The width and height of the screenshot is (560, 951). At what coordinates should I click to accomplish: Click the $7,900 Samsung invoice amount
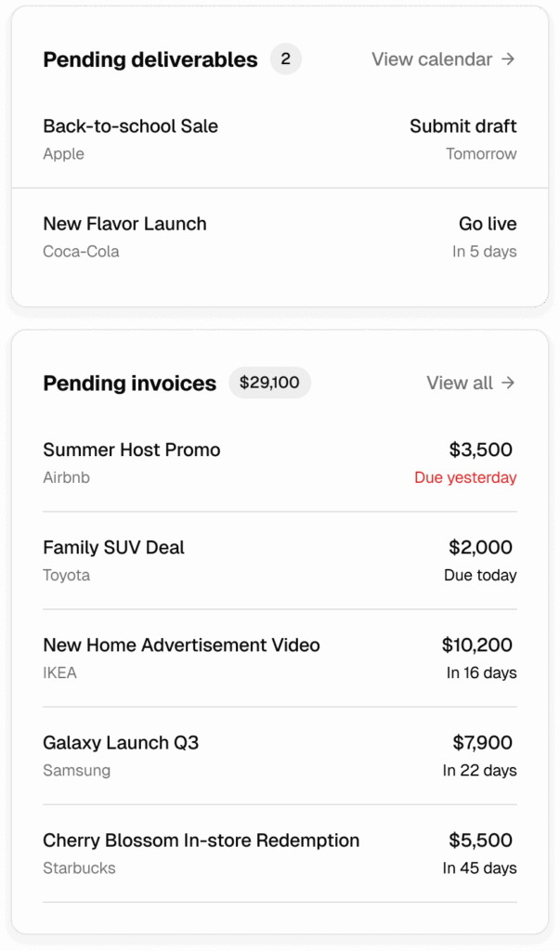point(483,743)
